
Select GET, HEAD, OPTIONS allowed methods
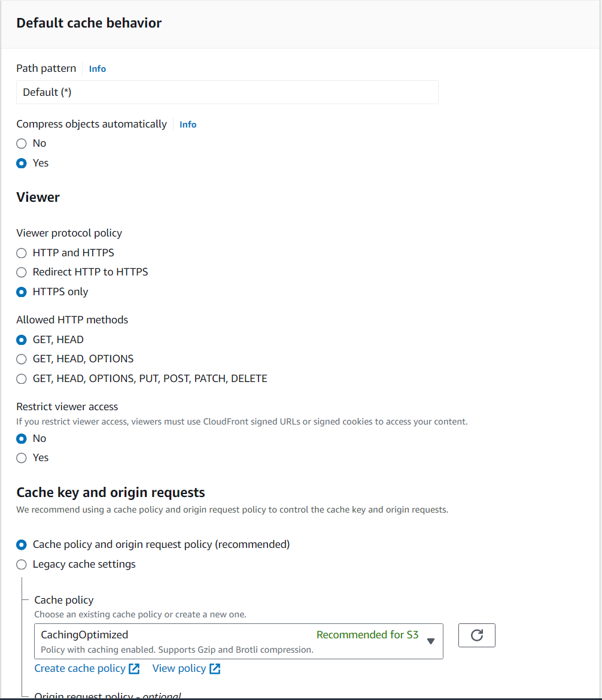pyautogui.click(x=22, y=359)
